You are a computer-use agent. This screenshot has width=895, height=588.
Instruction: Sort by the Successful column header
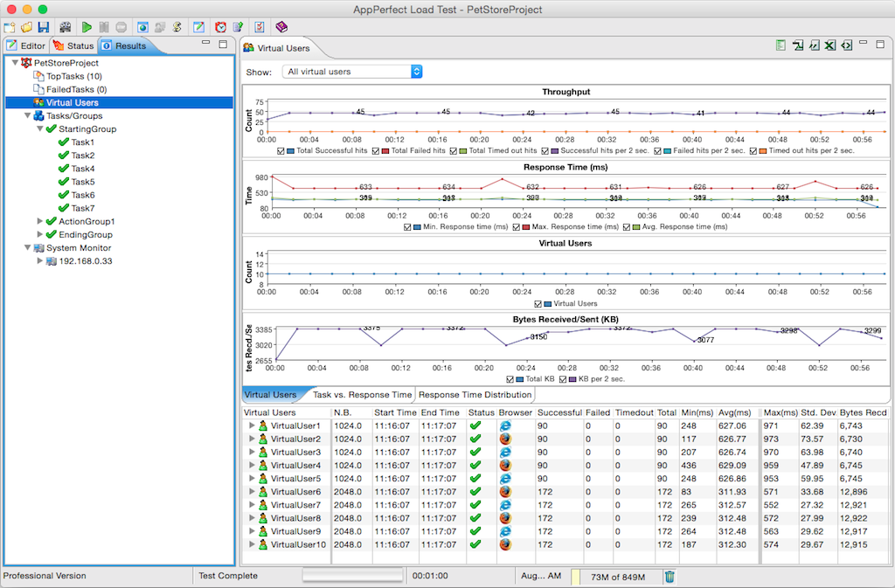pyautogui.click(x=559, y=412)
